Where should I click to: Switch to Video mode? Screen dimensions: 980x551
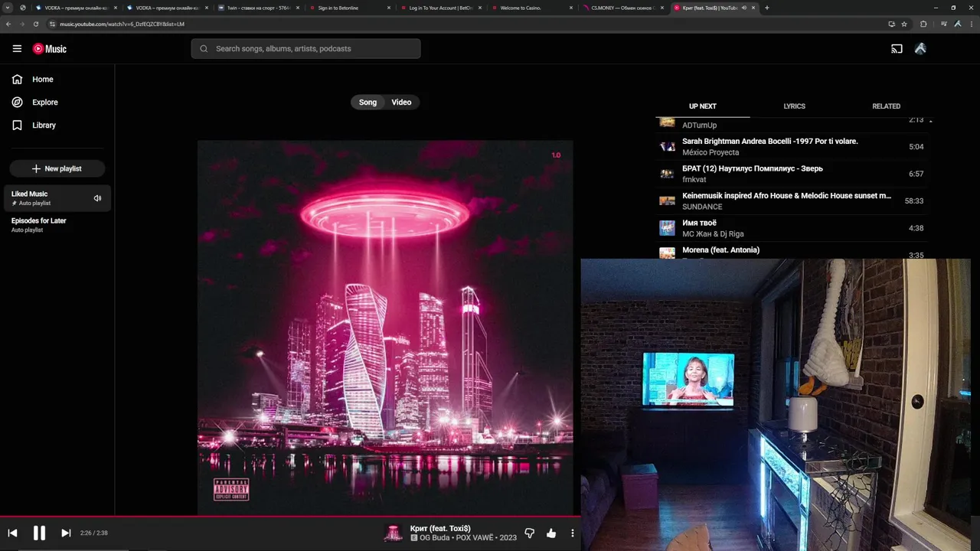(x=401, y=102)
